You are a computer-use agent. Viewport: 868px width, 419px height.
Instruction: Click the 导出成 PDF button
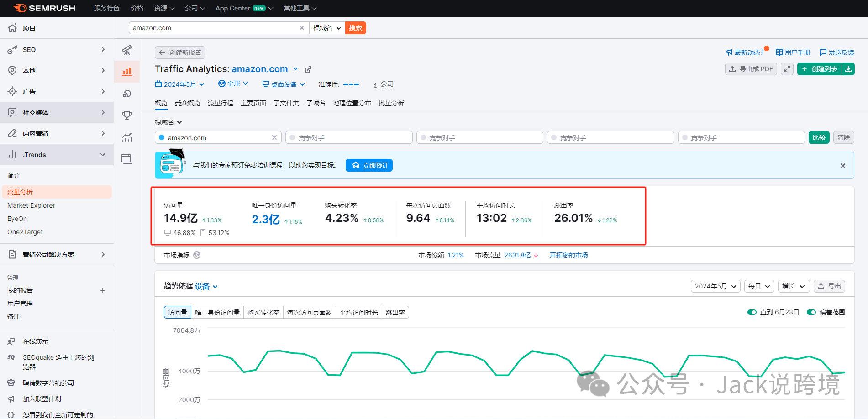coord(751,69)
